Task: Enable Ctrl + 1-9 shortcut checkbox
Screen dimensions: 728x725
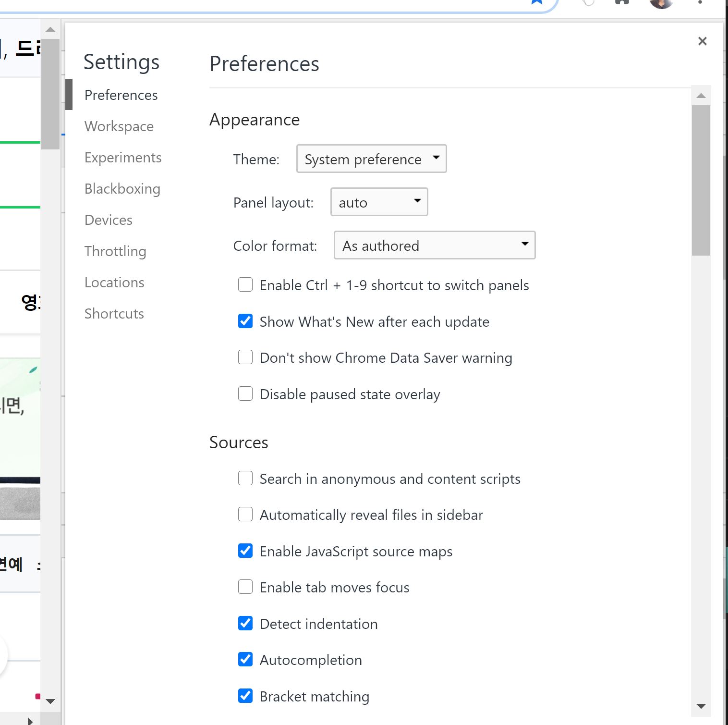Action: point(245,285)
